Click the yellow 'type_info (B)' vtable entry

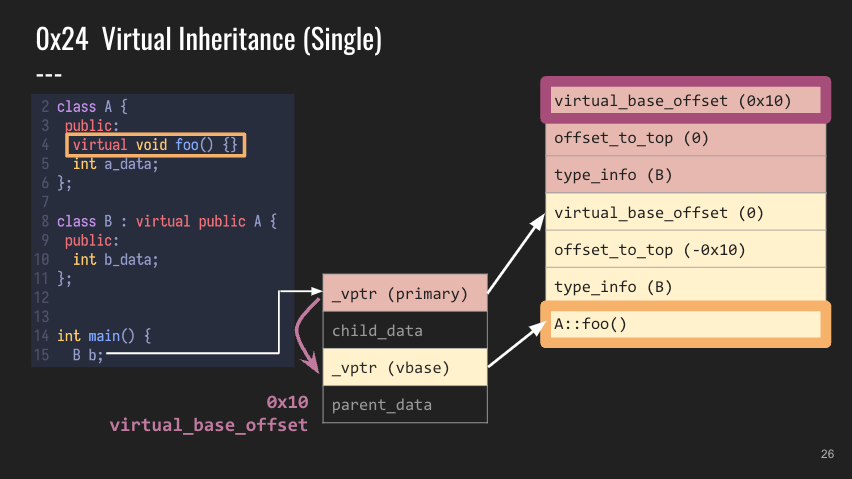685,286
